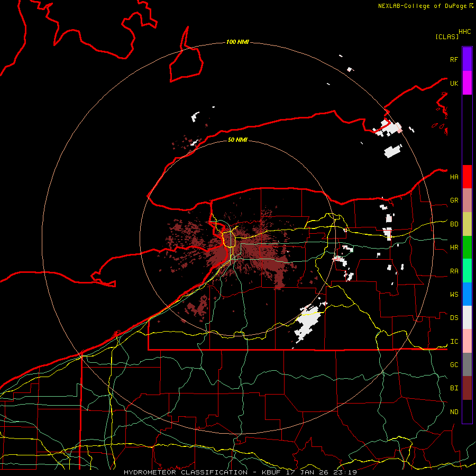Click the 'HYDROMETEOR CLASSIFICATION - KBUF' caption text
476x476 pixels.
(x=202, y=472)
